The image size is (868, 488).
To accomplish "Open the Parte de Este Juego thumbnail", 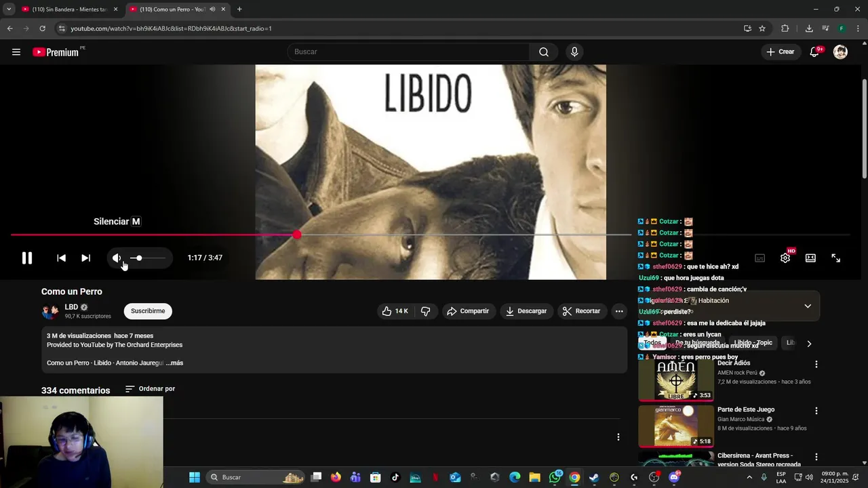I will click(676, 426).
